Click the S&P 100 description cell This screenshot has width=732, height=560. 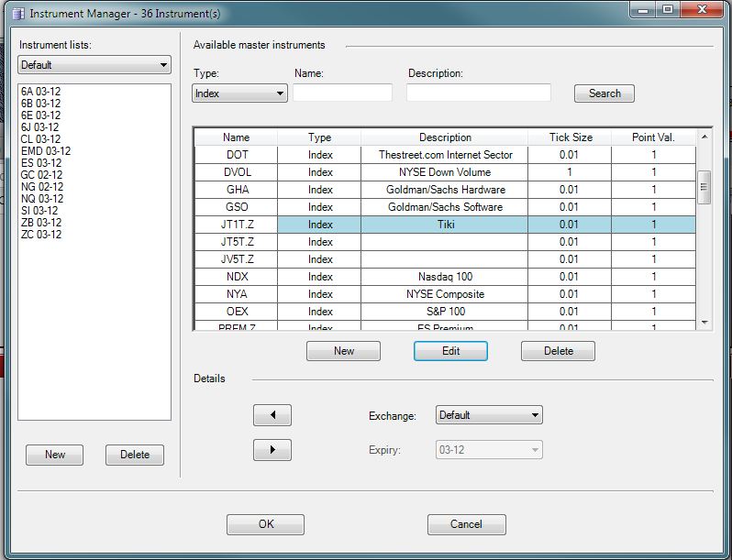pos(445,312)
